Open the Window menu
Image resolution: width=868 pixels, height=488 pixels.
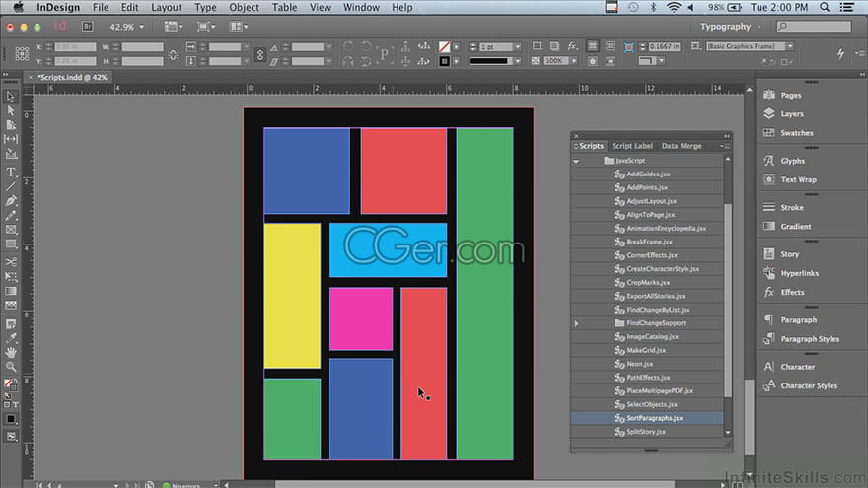click(x=361, y=7)
